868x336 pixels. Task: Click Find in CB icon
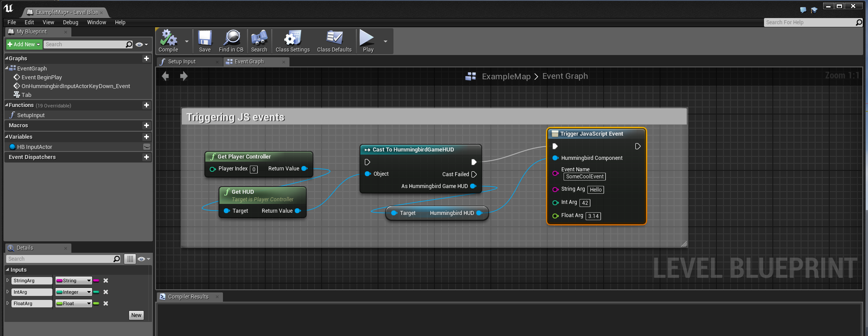[x=231, y=41]
